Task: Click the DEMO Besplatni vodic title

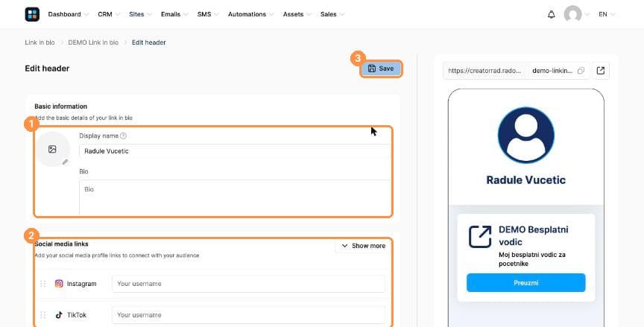Action: pyautogui.click(x=533, y=235)
